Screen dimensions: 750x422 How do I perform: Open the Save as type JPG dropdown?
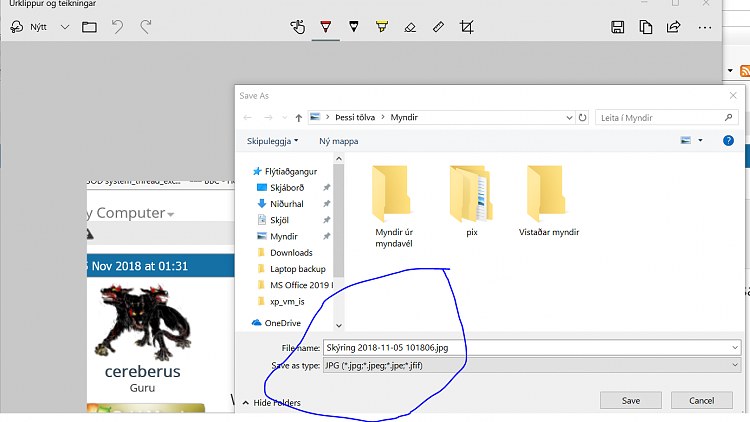(x=532, y=366)
